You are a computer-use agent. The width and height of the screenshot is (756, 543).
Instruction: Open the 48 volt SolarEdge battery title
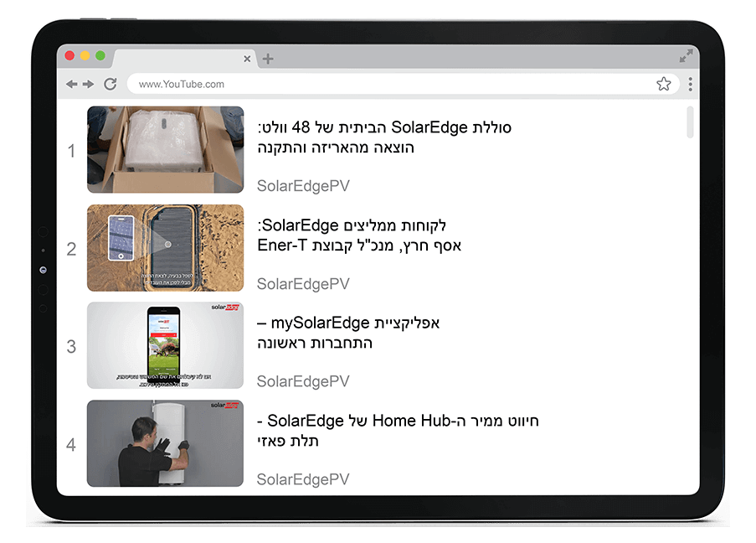click(384, 137)
